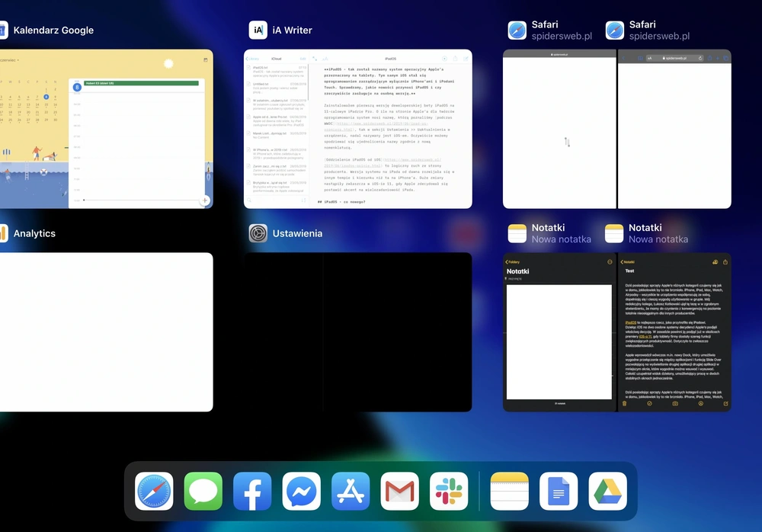Open Google Drive from the dock
This screenshot has width=762, height=532.
(607, 491)
